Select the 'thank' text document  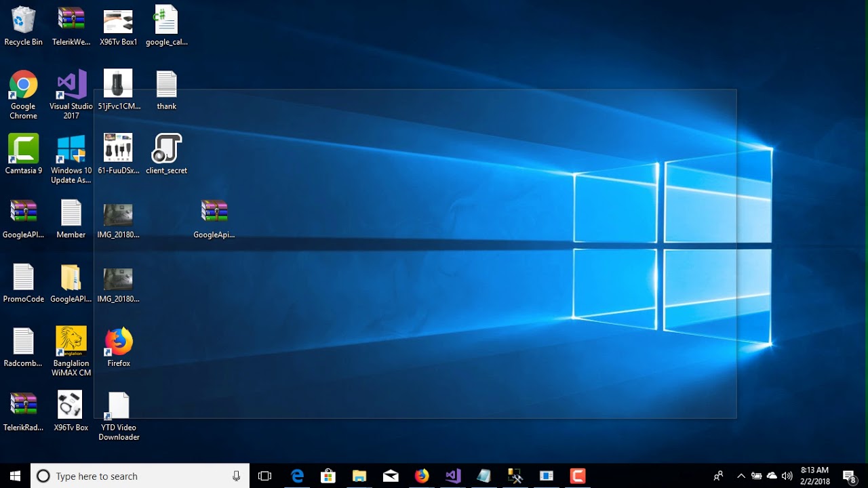click(x=167, y=90)
